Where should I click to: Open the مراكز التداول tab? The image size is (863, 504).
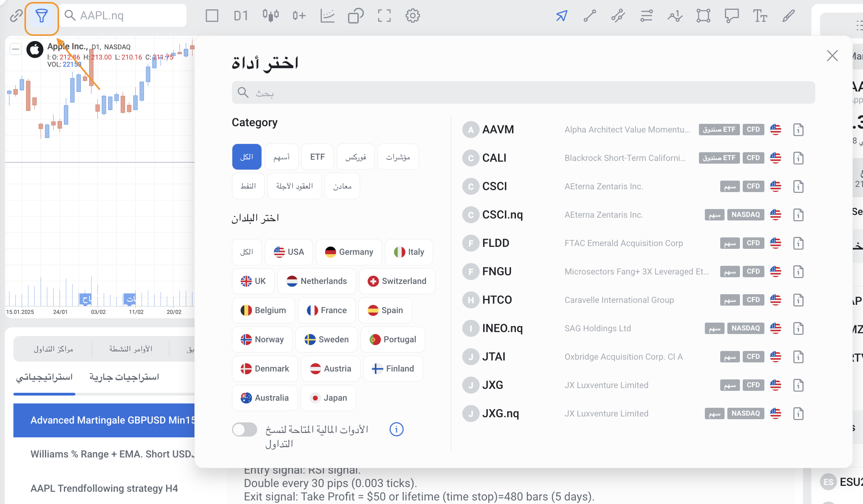pos(53,349)
